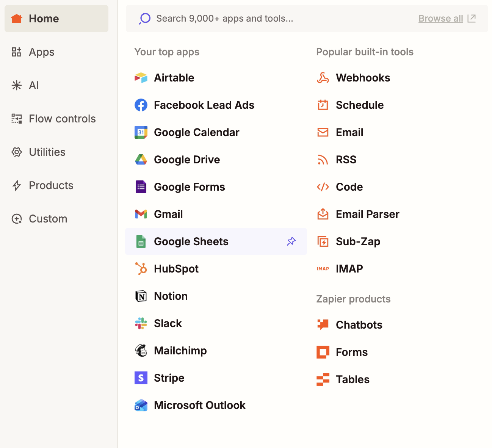Click the Browse all external-link arrow icon

point(472,19)
